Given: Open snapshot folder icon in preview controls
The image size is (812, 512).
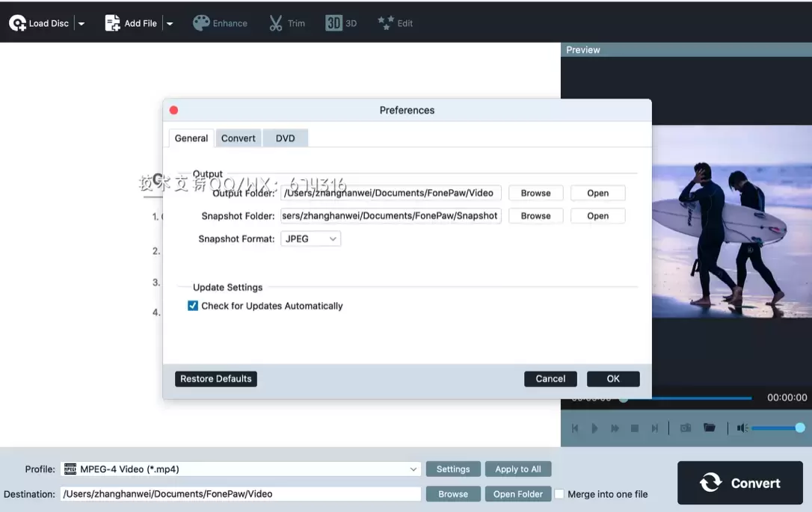Looking at the screenshot, I should point(710,428).
